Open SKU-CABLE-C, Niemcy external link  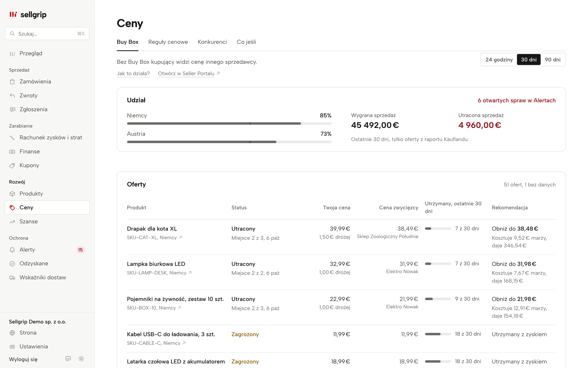pos(156,343)
